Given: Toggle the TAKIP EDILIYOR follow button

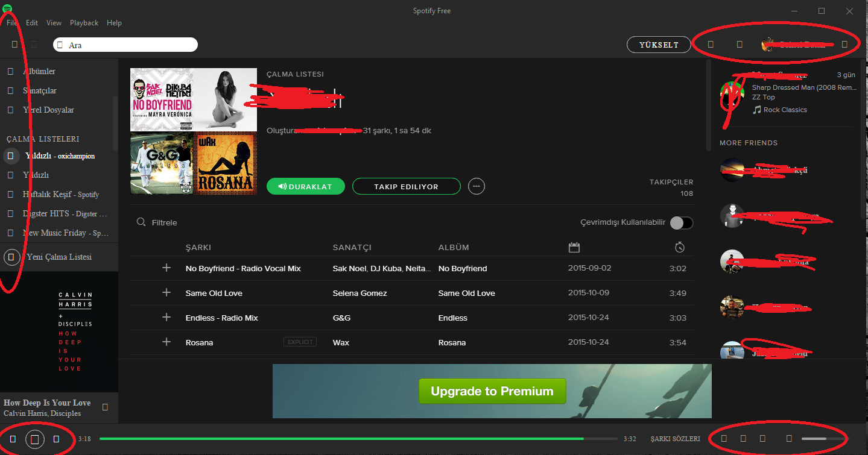Looking at the screenshot, I should [406, 187].
